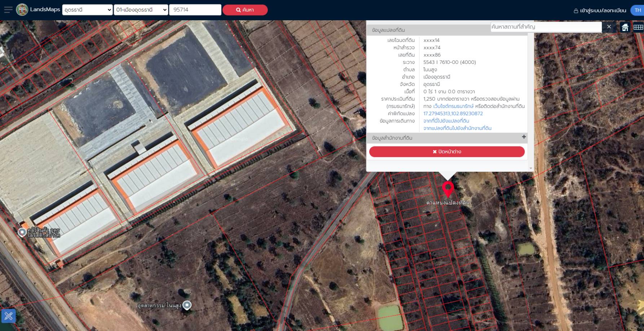Click the Department of Lands logo

coord(22,10)
